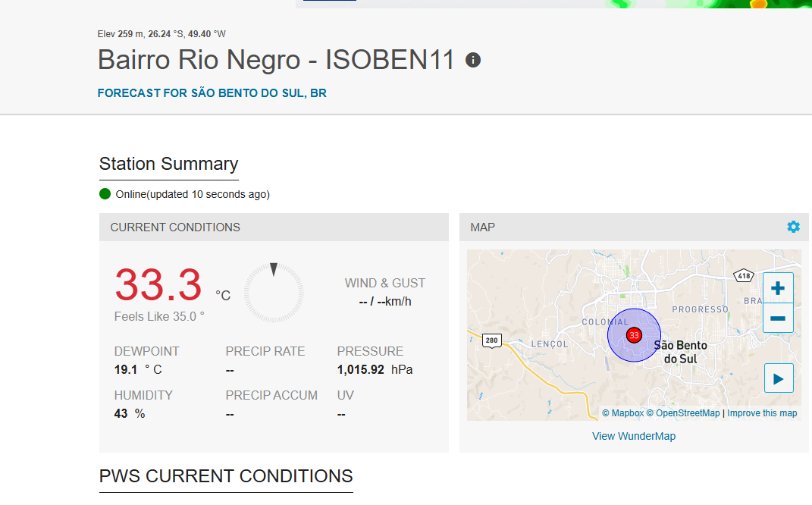
Task: Open Forecast for São Bento do Sul link
Action: click(x=212, y=93)
